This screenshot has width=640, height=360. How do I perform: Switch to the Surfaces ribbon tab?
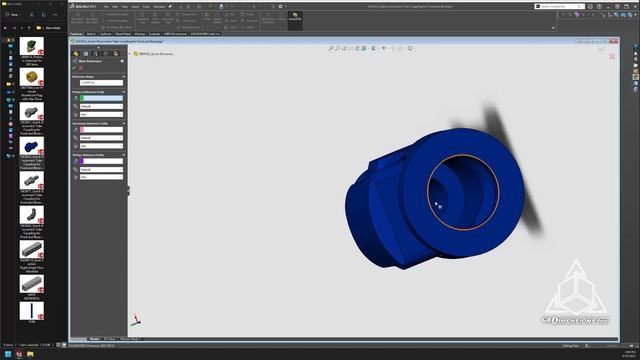pos(106,34)
